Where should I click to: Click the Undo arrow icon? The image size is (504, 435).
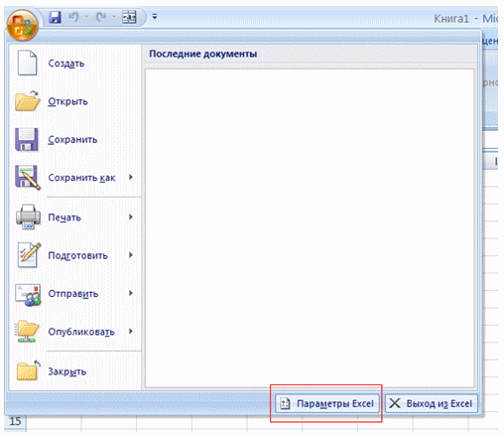coord(73,17)
